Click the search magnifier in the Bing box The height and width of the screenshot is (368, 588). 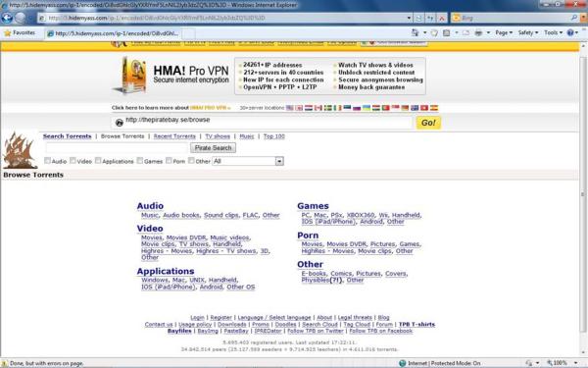(573, 18)
